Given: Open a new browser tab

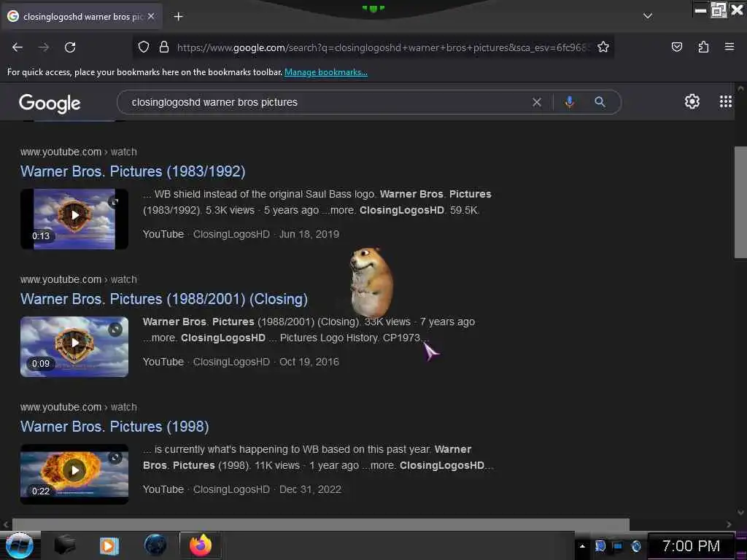Looking at the screenshot, I should click(x=178, y=17).
